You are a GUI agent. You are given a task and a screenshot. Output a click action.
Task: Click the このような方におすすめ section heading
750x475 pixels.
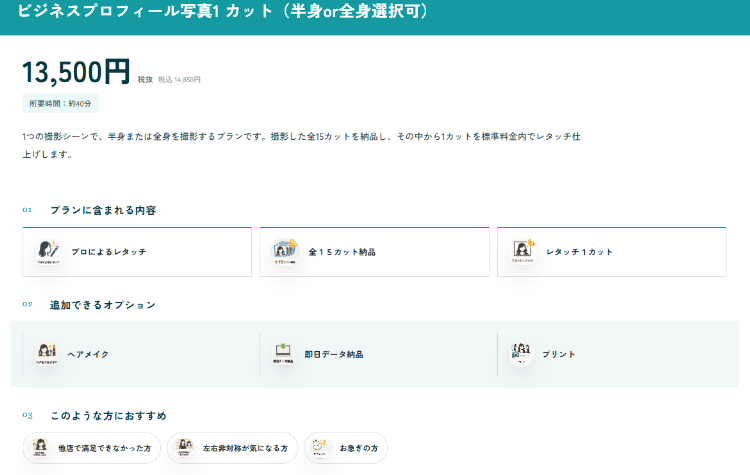click(x=109, y=415)
